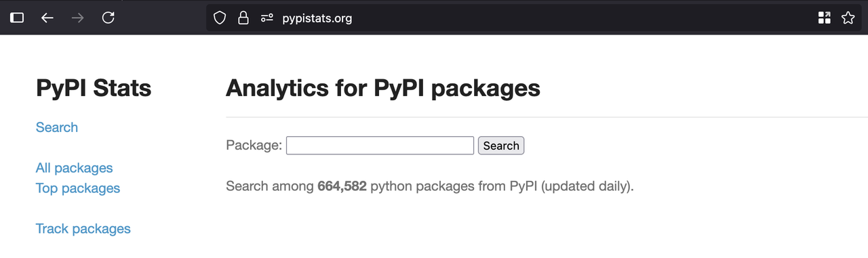Click the Analytics for PyPI packages heading
This screenshot has height=258, width=868.
click(383, 88)
